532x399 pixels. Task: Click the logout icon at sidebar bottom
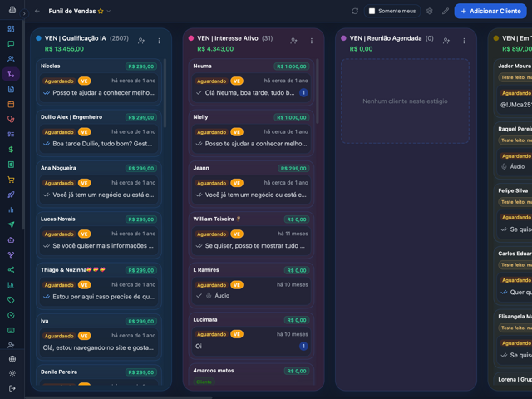12,388
